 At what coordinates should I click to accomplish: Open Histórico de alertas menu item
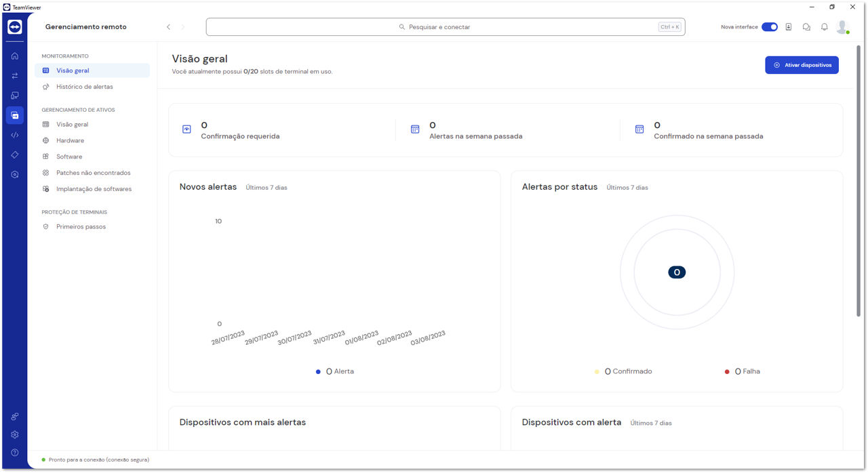84,87
